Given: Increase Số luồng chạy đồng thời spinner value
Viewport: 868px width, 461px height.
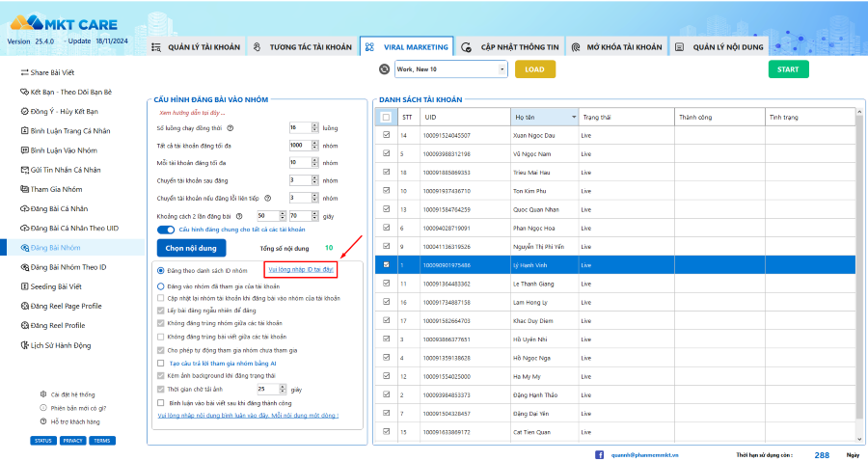Looking at the screenshot, I should click(315, 124).
